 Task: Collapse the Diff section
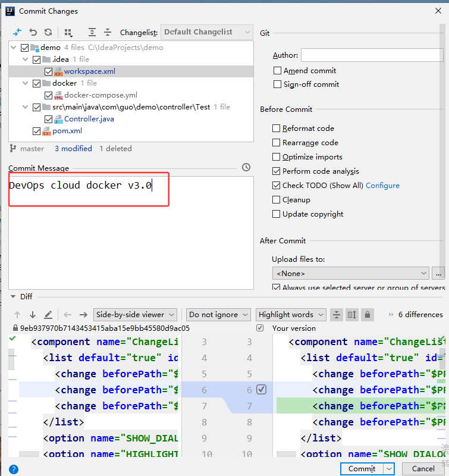point(13,296)
